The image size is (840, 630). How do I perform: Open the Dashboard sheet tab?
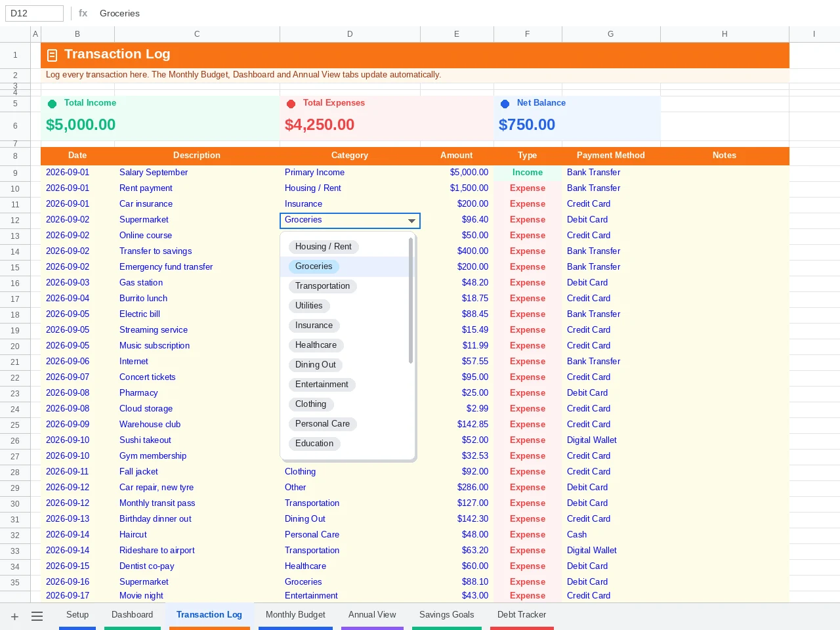click(133, 615)
